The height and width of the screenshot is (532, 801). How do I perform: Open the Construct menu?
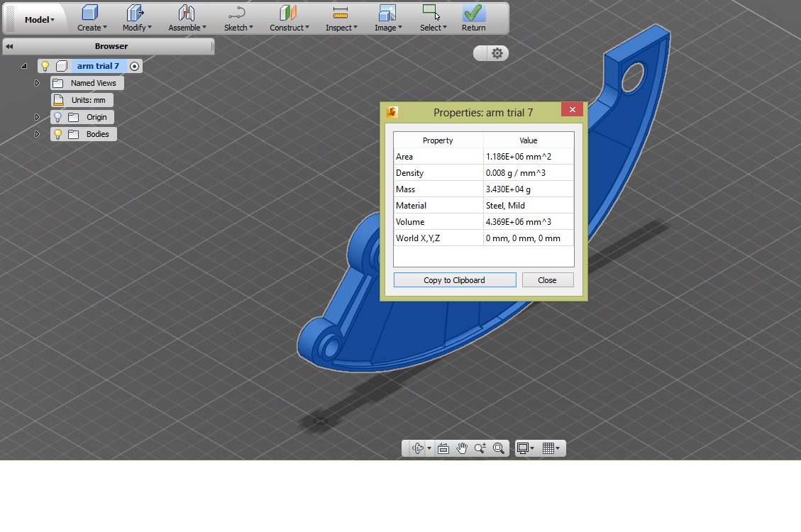(x=289, y=18)
